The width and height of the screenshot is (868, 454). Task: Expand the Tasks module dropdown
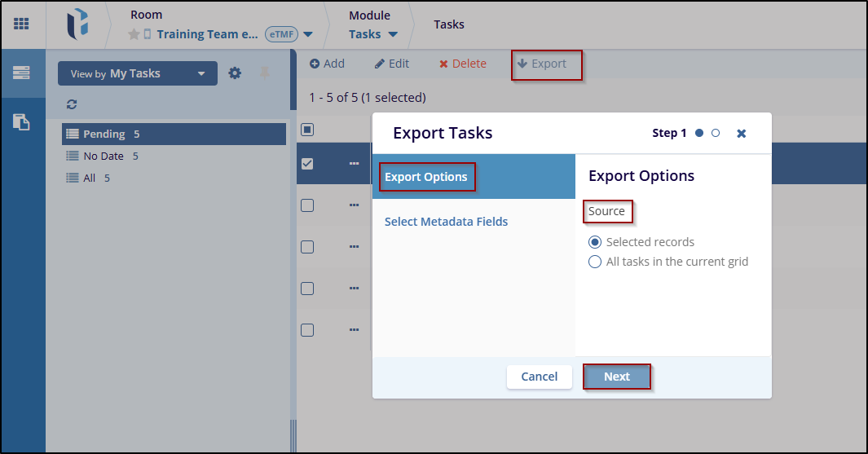pyautogui.click(x=392, y=34)
